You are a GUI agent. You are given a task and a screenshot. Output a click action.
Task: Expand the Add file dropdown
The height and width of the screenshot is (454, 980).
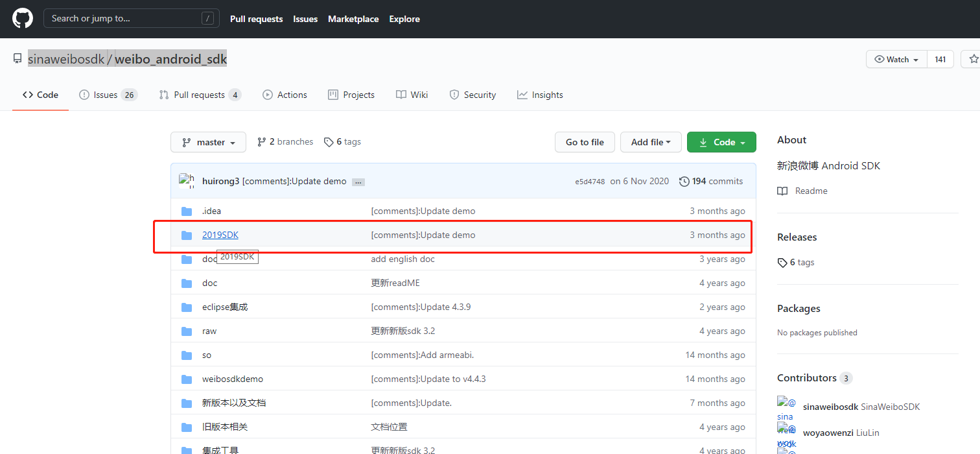tap(651, 142)
